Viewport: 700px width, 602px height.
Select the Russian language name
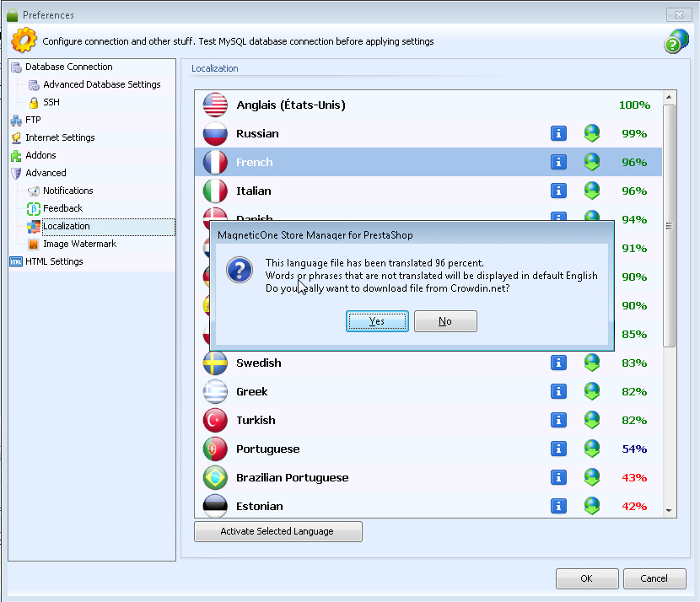257,133
